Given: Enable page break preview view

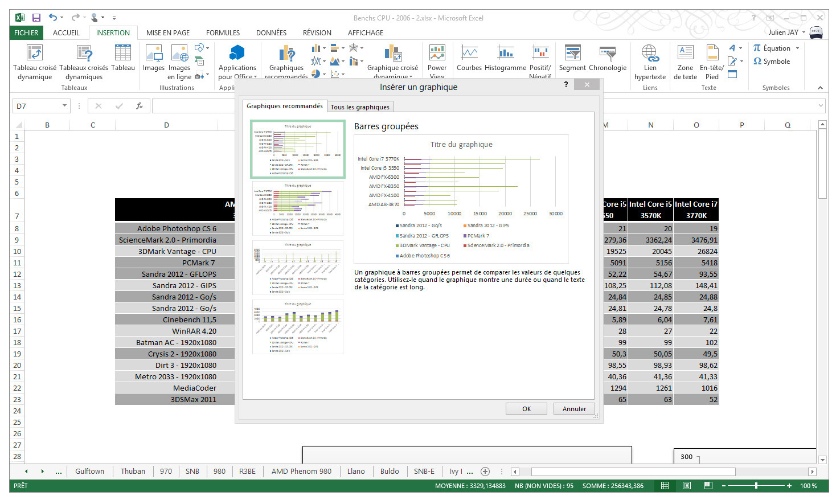Looking at the screenshot, I should tap(708, 486).
